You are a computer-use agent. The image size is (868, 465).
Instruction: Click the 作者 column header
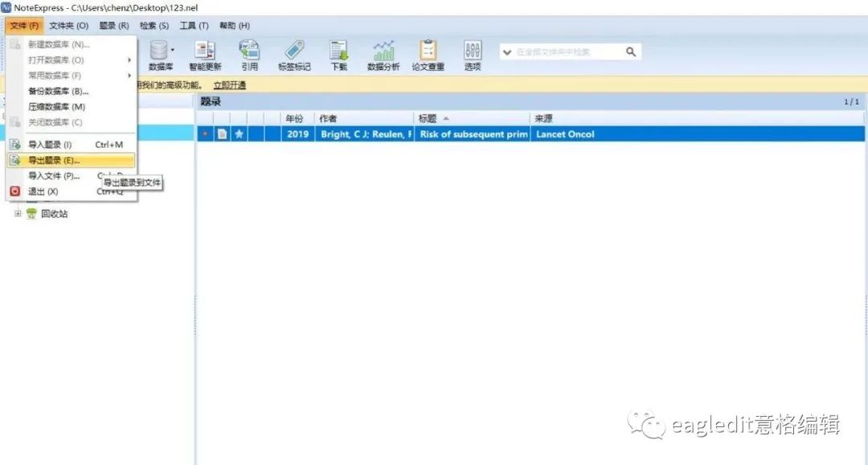364,118
